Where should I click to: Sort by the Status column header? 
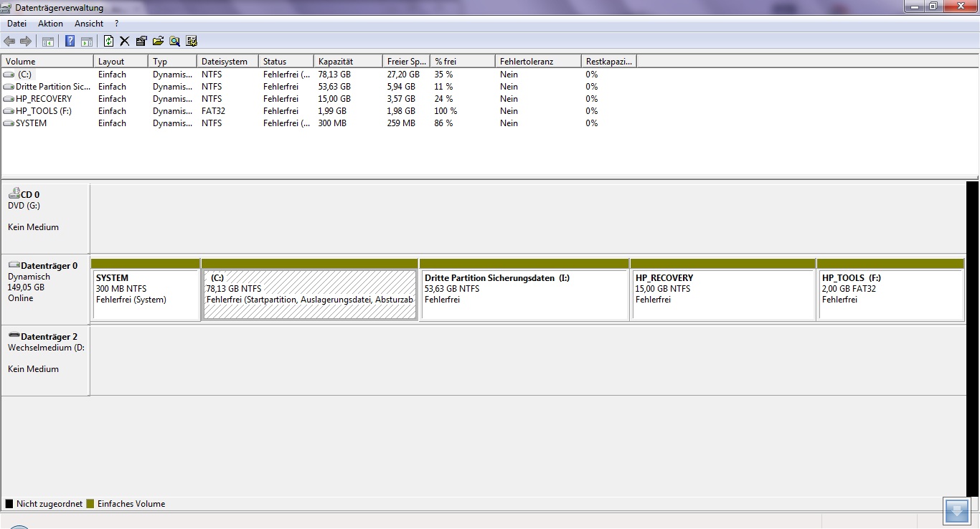[286, 62]
